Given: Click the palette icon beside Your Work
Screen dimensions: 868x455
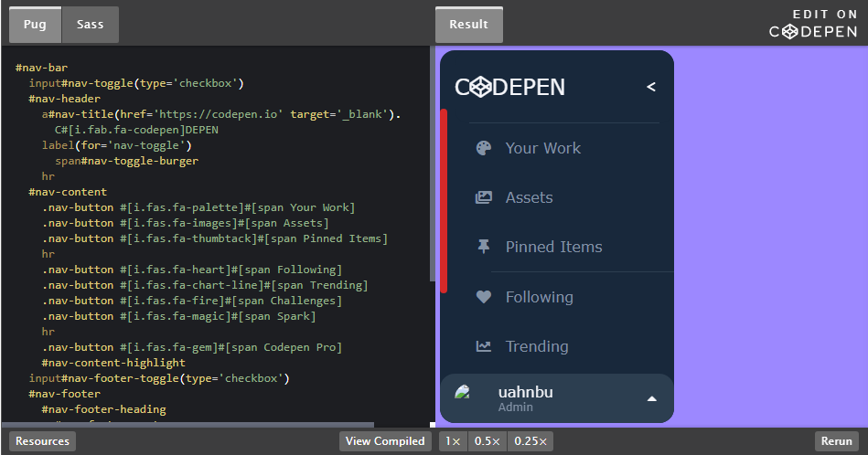Looking at the screenshot, I should (483, 148).
